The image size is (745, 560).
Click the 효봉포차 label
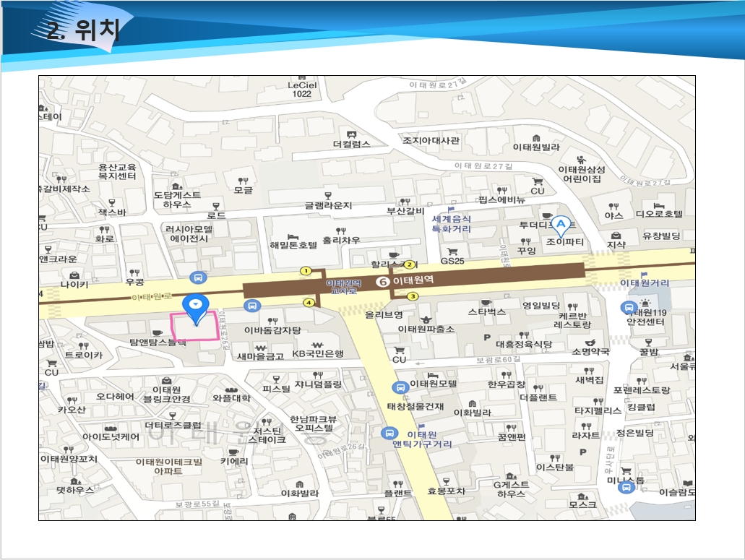tap(446, 491)
